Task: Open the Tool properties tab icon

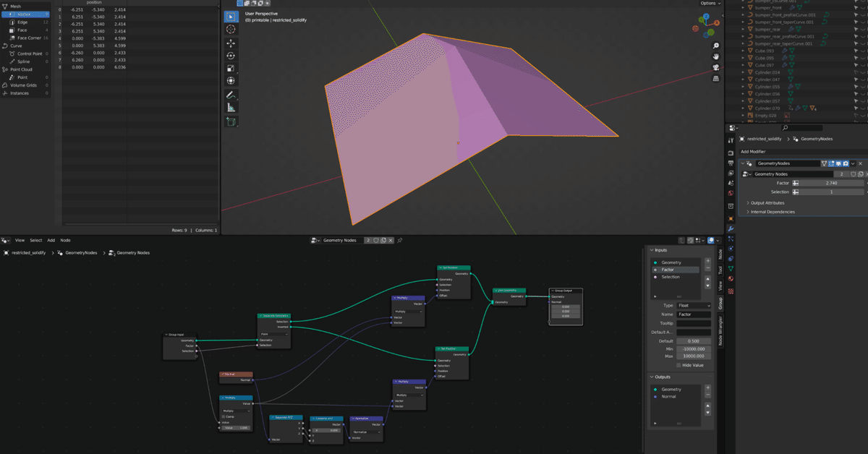Action: (731, 140)
